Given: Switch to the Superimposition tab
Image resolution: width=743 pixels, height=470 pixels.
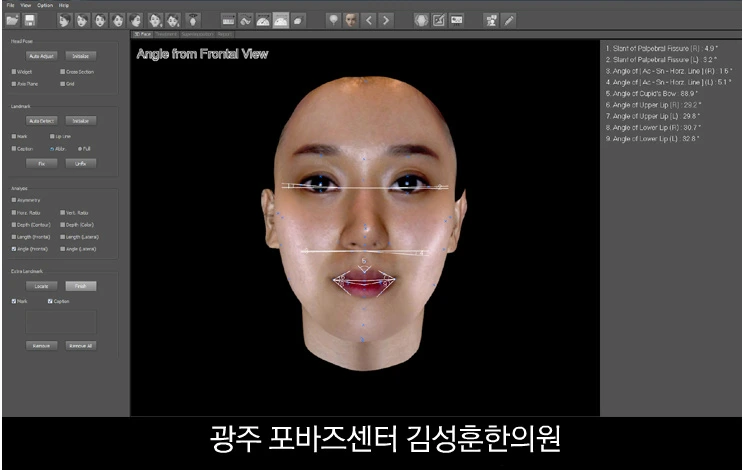Looking at the screenshot, I should [x=197, y=34].
